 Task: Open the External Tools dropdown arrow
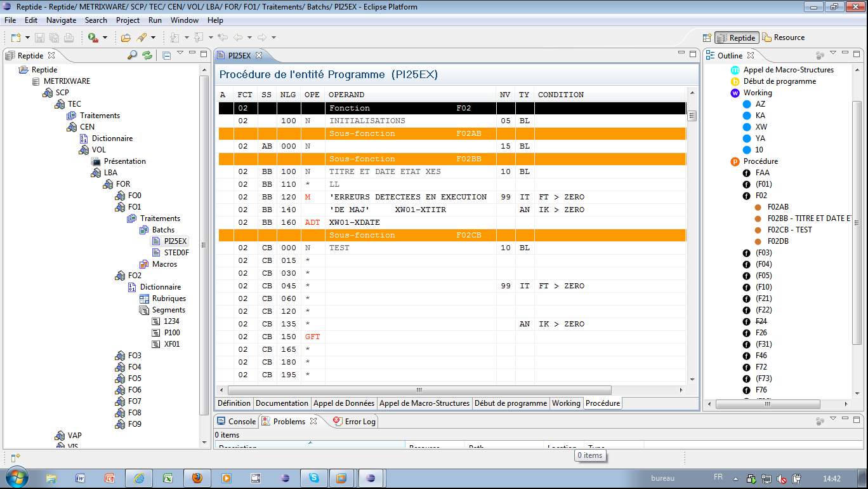coord(105,37)
